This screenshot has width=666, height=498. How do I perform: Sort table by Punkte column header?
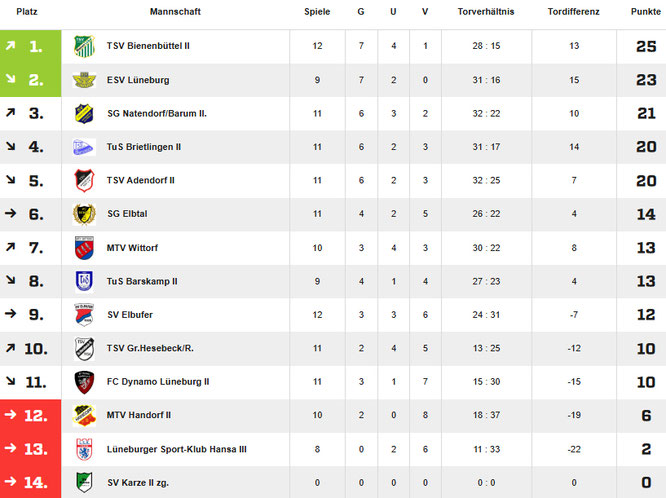[x=646, y=11]
